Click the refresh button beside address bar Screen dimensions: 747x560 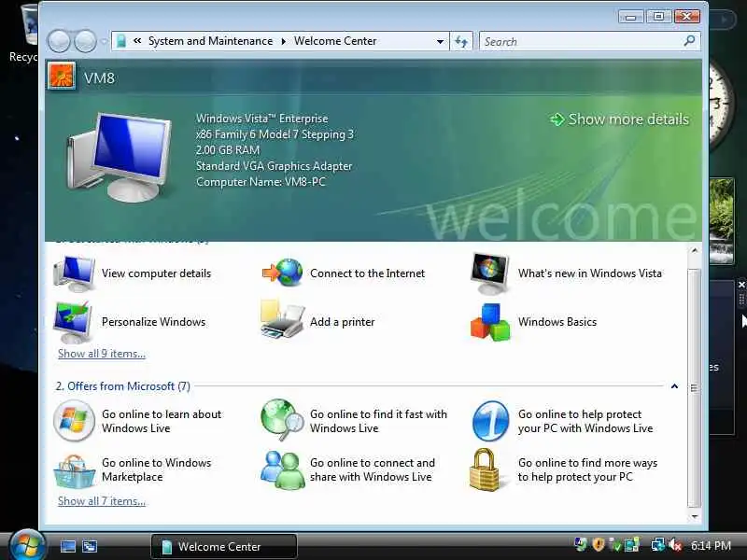click(x=461, y=41)
